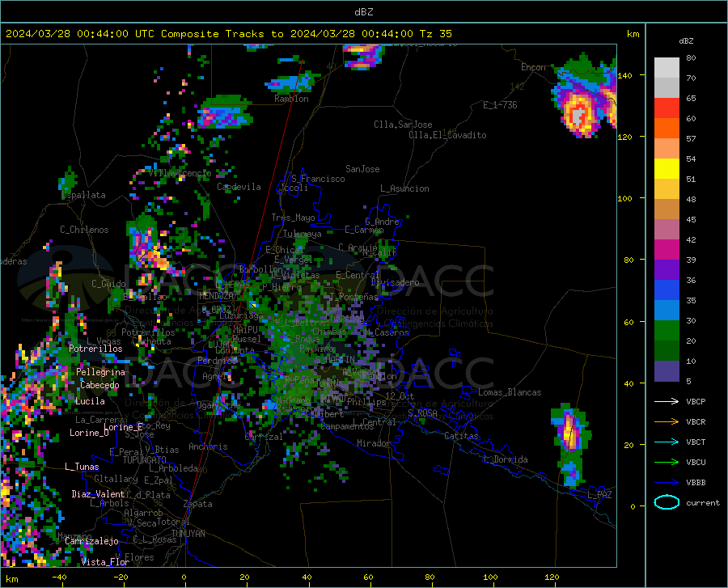Click the 'VBBB' legend label
This screenshot has height=588, width=728.
(x=696, y=483)
